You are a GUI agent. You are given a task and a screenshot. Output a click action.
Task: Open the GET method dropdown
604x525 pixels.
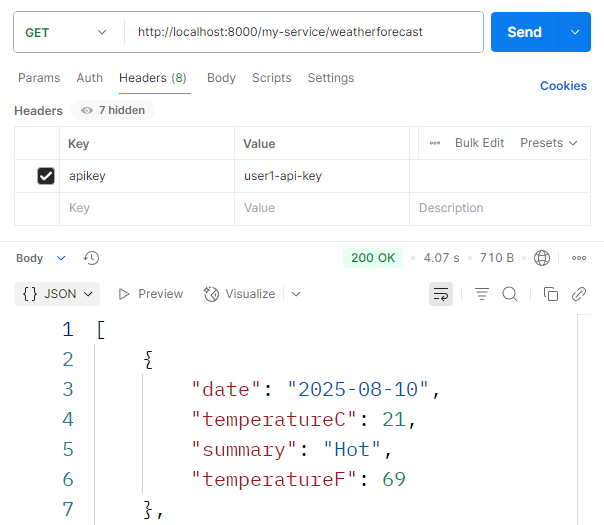point(66,32)
